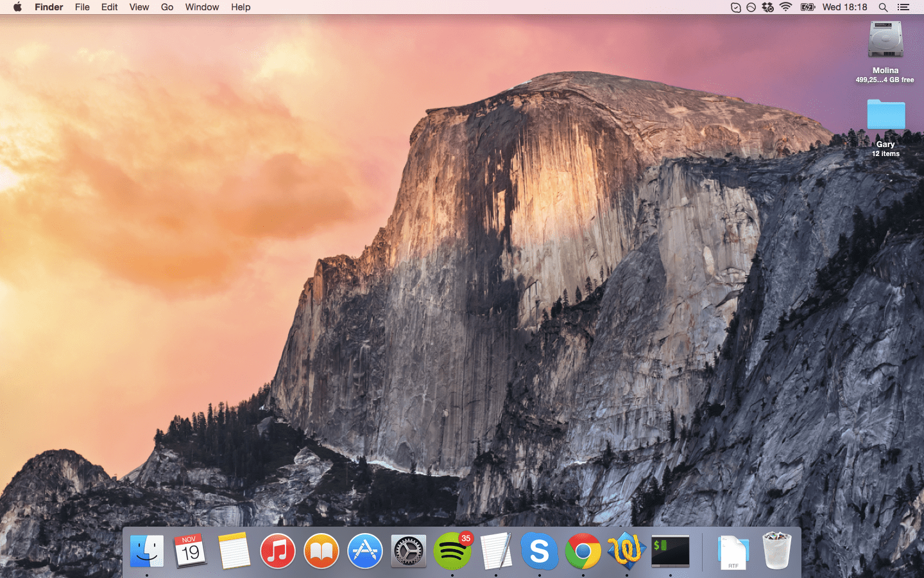Open the RTF documents stack in Dock
Viewport: 924px width, 578px height.
[733, 552]
